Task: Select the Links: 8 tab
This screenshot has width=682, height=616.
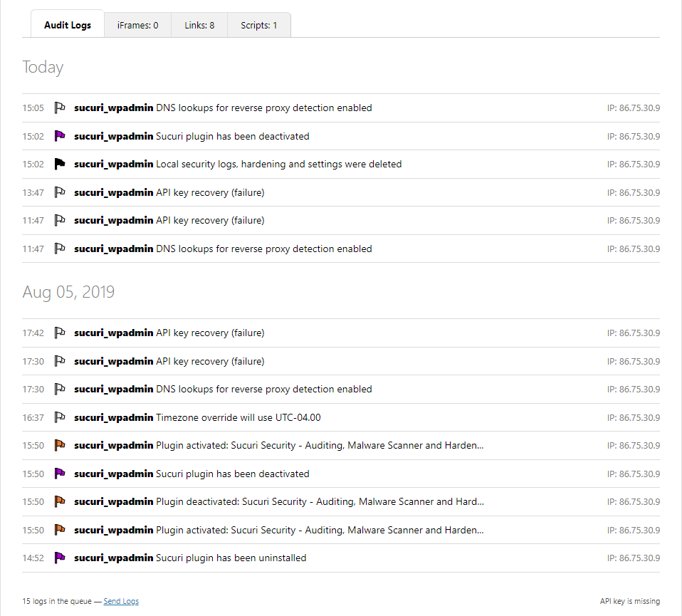Action: pyautogui.click(x=199, y=25)
